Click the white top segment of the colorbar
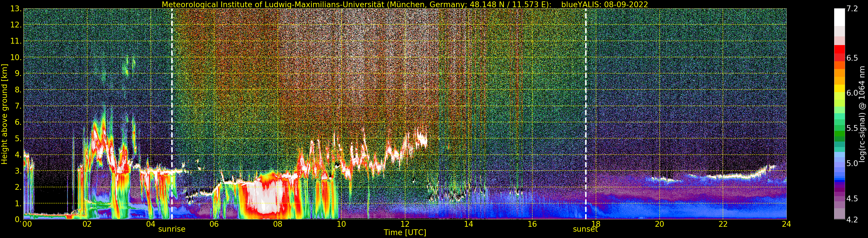 tap(839, 17)
